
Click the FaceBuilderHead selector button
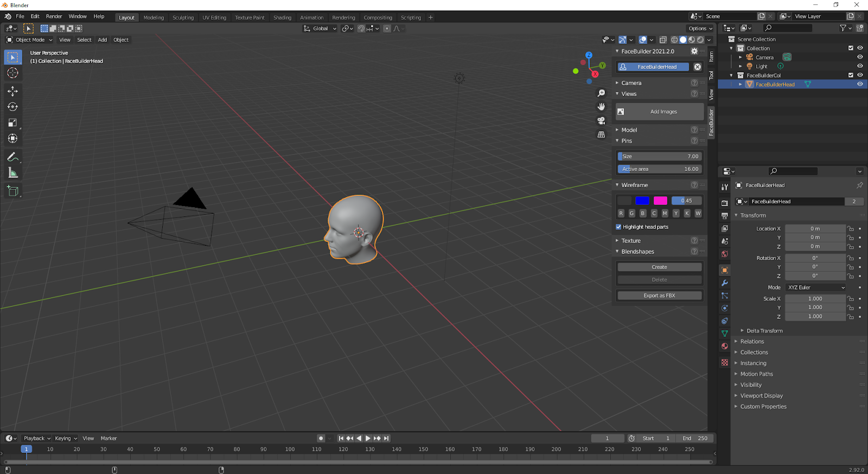pos(653,67)
